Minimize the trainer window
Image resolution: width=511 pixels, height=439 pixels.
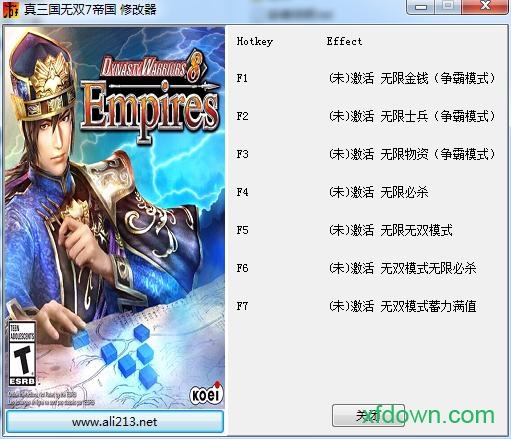point(421,7)
